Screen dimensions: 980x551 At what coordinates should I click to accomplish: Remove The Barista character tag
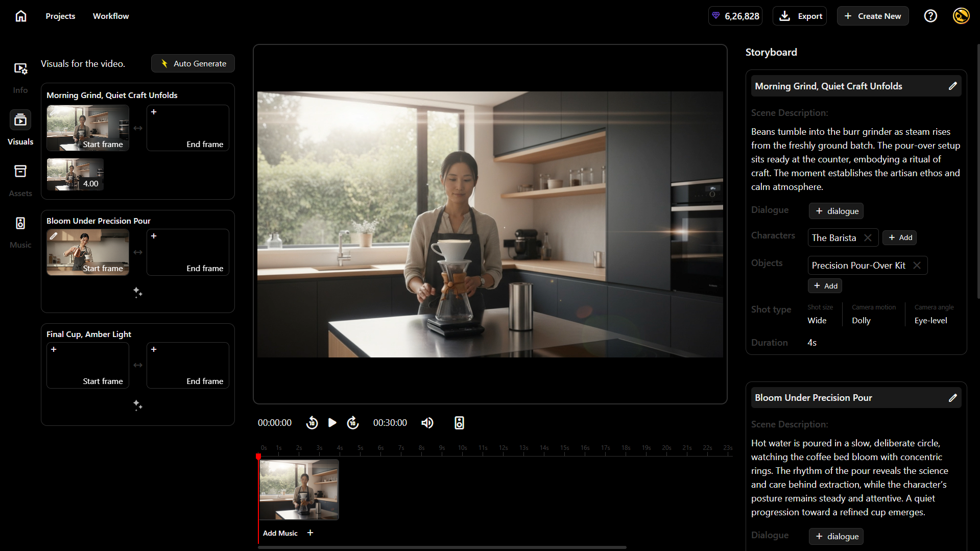[868, 237]
